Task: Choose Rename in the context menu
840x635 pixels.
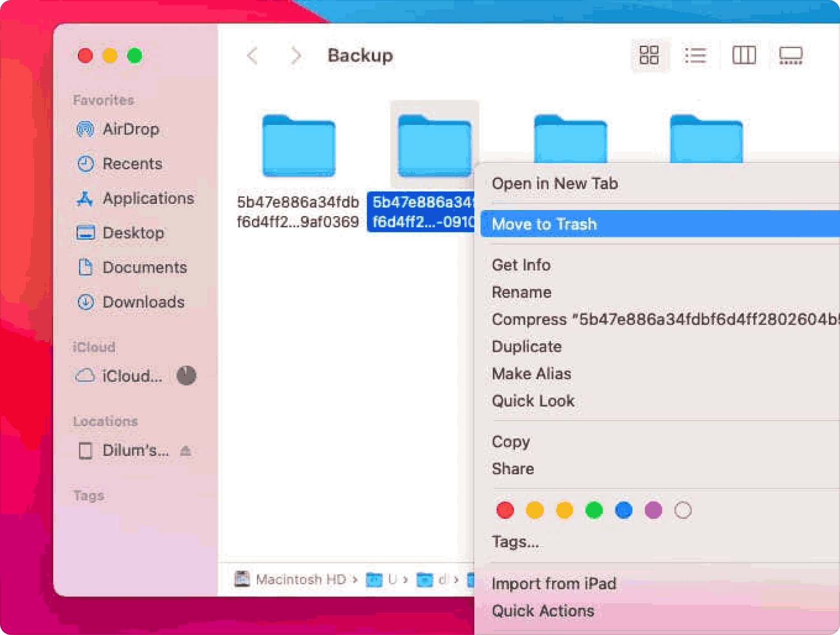Action: coord(521,292)
